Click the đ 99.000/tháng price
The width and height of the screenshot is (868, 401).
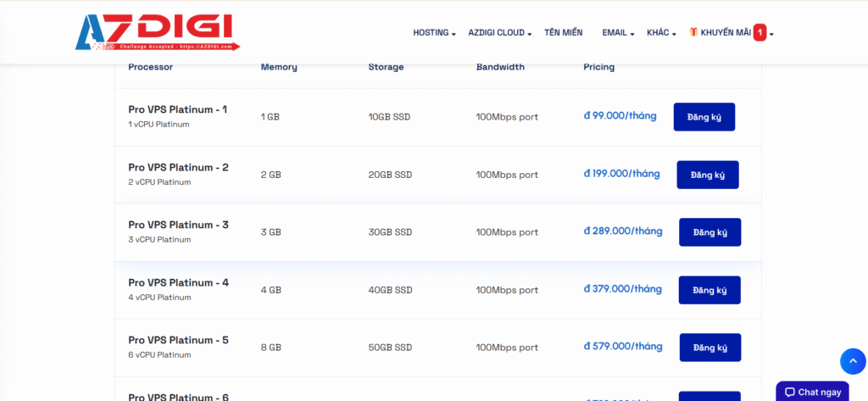pyautogui.click(x=620, y=116)
